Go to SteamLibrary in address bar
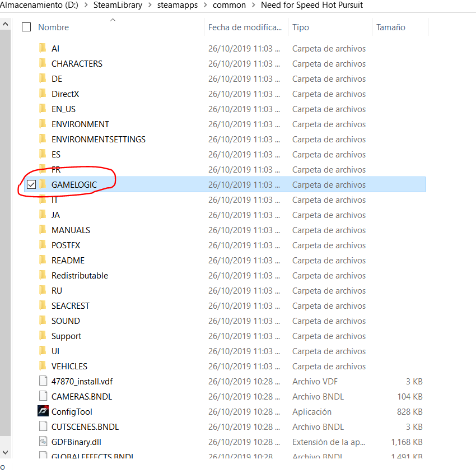The width and height of the screenshot is (476, 473). [118, 5]
